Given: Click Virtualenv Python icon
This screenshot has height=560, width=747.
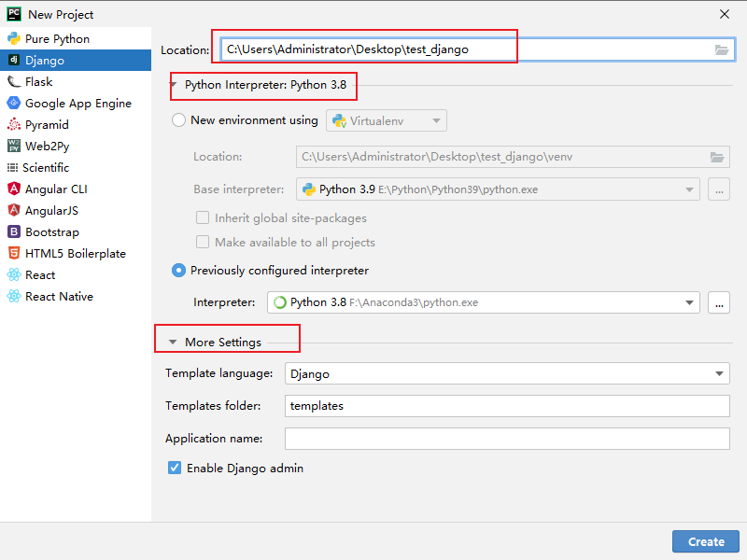Looking at the screenshot, I should (339, 121).
